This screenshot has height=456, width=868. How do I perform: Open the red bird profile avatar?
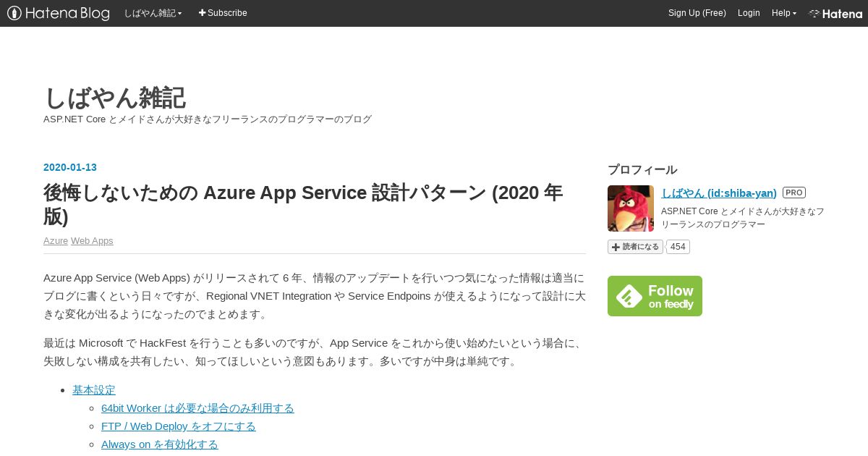coord(631,208)
